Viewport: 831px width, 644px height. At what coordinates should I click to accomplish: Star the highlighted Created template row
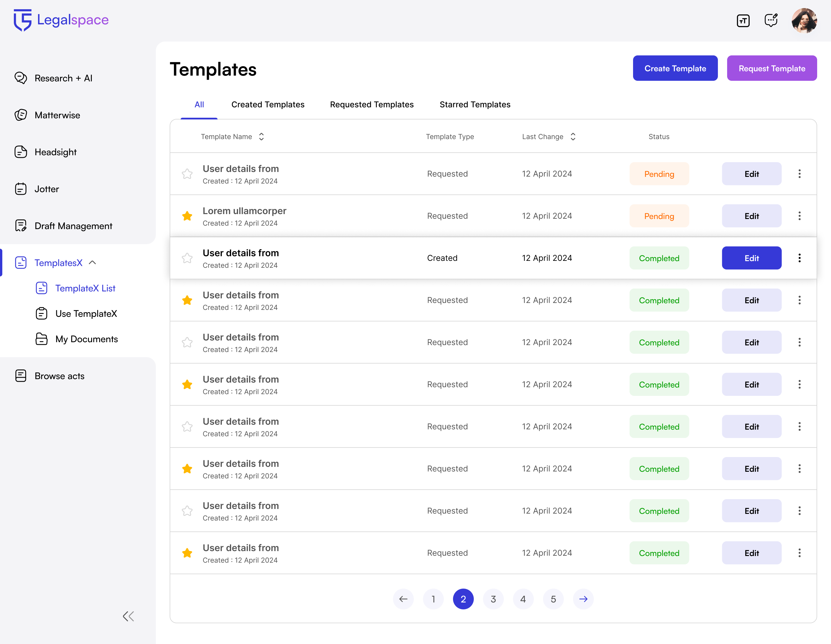(x=187, y=258)
